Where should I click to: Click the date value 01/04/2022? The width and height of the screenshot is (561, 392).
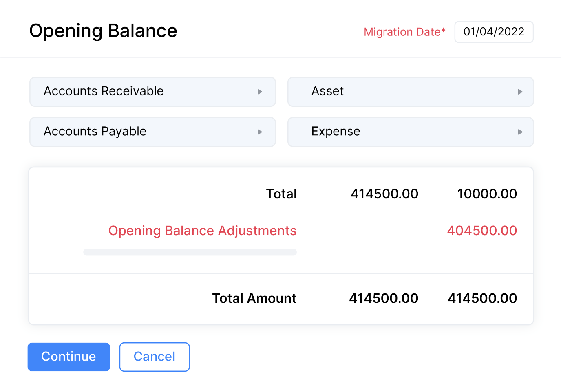click(494, 32)
